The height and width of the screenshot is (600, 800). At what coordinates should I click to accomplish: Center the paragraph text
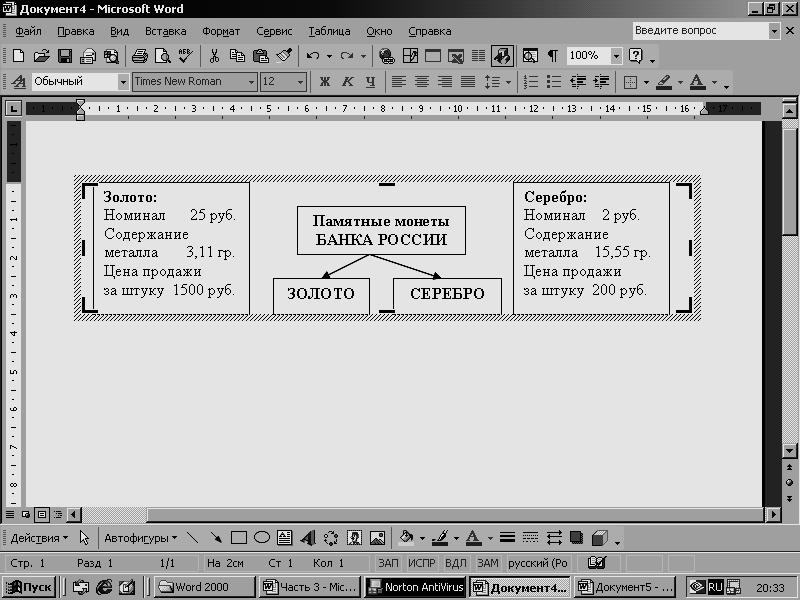421,82
